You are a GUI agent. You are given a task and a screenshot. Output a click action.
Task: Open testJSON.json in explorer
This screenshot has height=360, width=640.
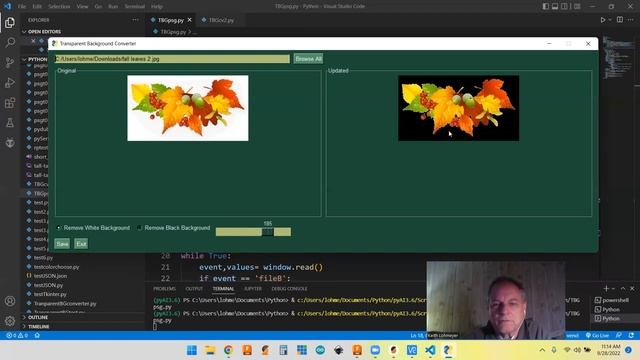pos(50,276)
